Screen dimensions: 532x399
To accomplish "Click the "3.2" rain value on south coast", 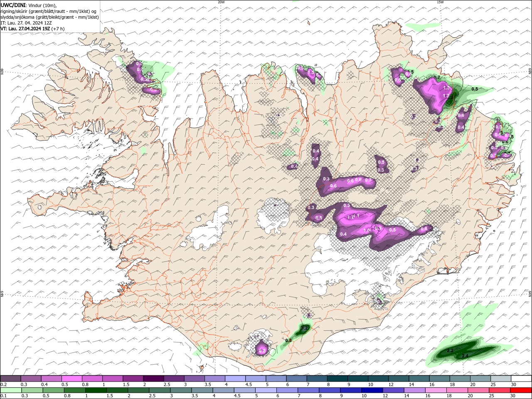I will pyautogui.click(x=304, y=328).
